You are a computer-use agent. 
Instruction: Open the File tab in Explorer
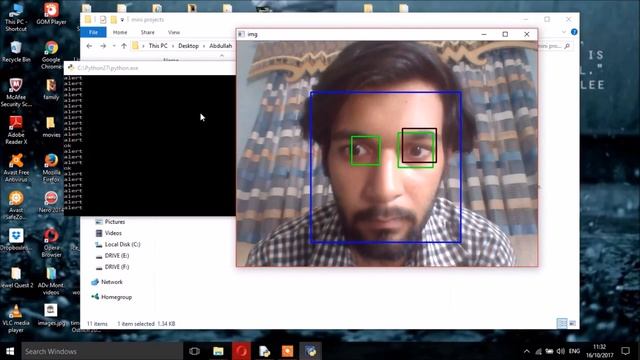93,32
